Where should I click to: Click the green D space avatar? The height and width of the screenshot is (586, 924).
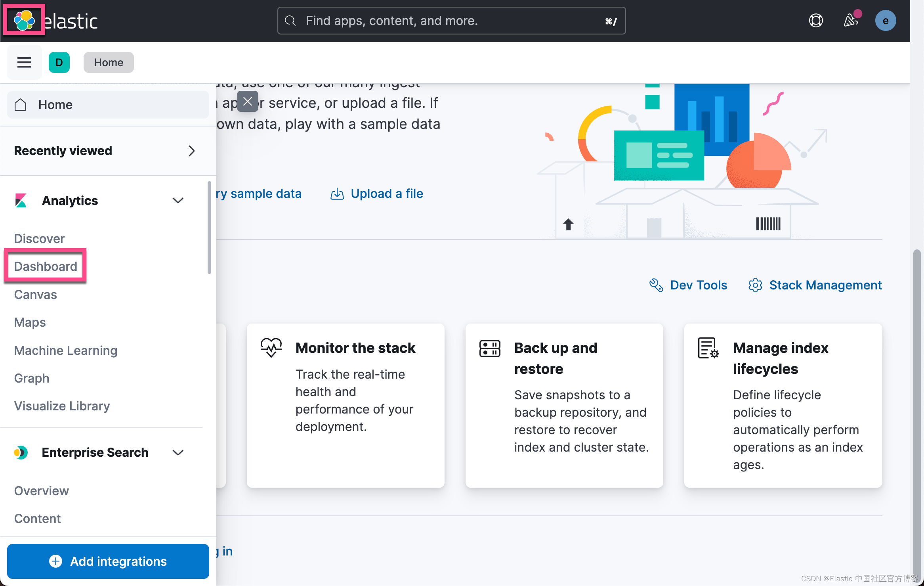[59, 62]
